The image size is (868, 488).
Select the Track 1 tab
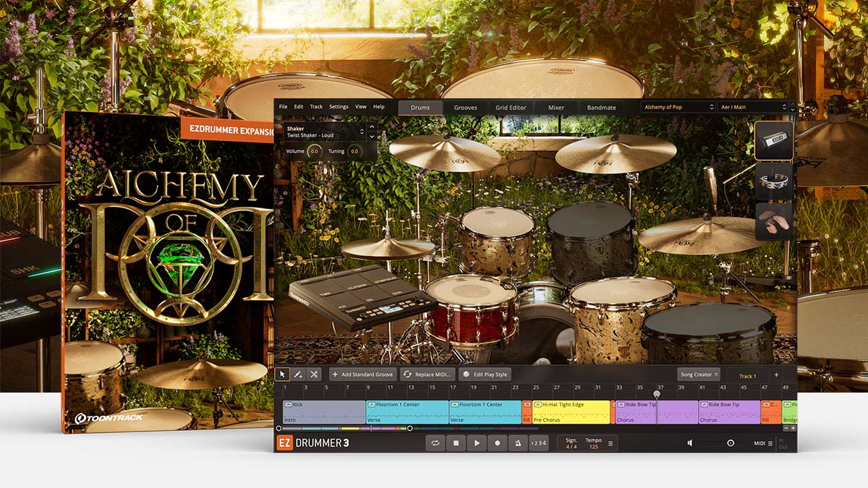(747, 376)
